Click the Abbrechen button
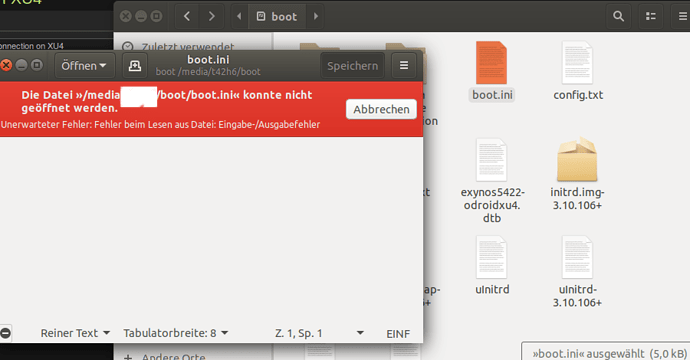690x360 pixels. click(381, 109)
